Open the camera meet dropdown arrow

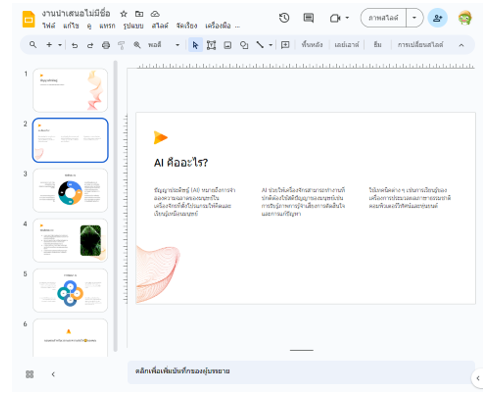(x=347, y=18)
